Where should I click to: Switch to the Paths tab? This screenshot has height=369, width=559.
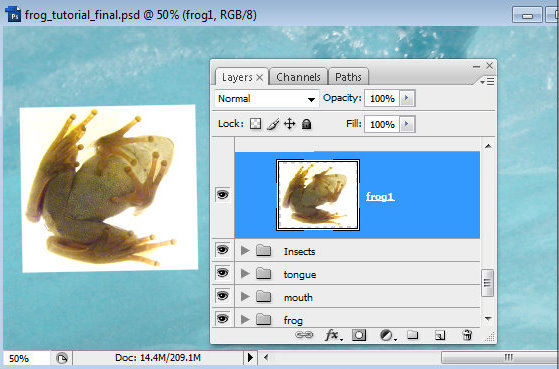348,77
